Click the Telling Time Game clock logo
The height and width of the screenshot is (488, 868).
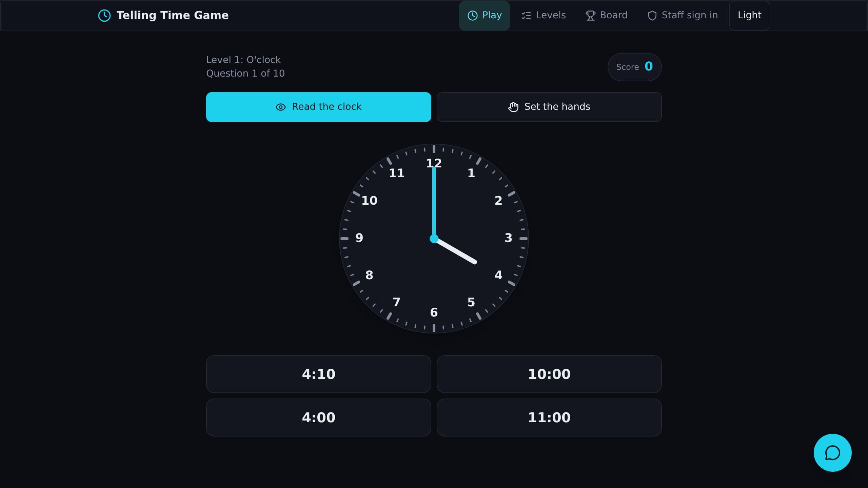click(x=104, y=15)
